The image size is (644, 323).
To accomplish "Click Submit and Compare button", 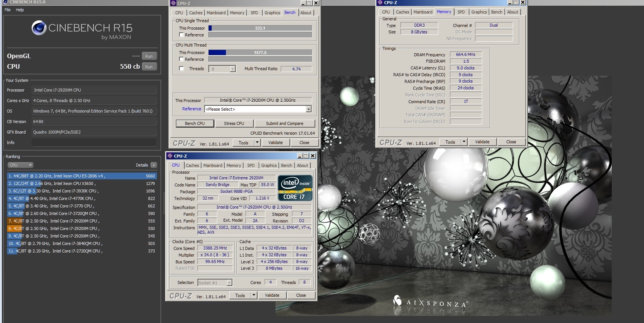I will (x=284, y=123).
